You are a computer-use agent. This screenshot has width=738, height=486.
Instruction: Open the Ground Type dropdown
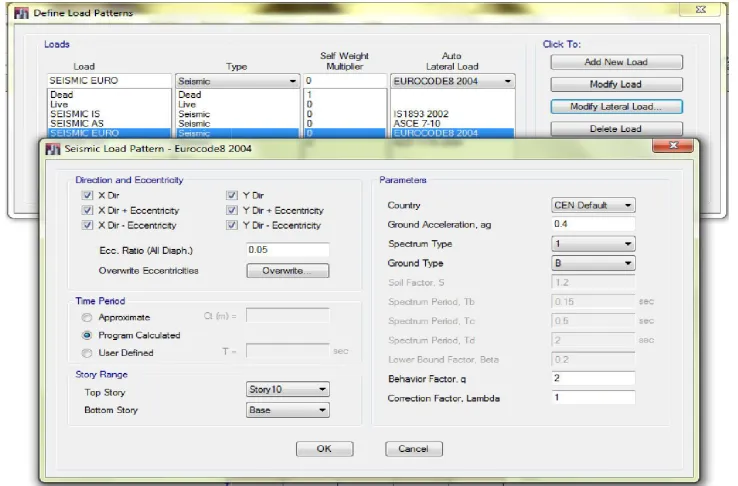[593, 263]
